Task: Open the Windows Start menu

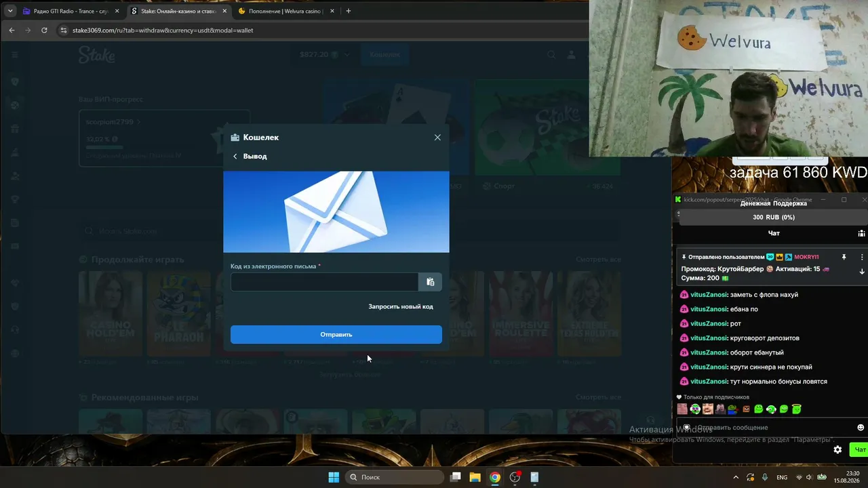Action: click(x=334, y=477)
